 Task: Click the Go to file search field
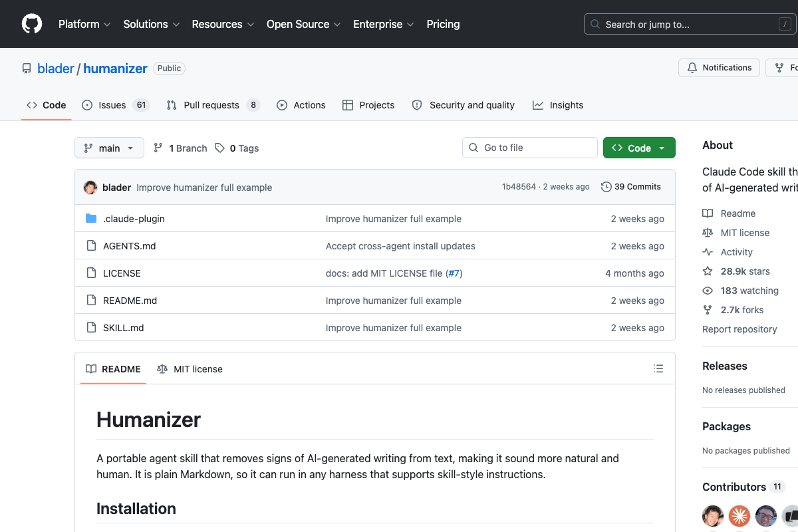point(530,148)
